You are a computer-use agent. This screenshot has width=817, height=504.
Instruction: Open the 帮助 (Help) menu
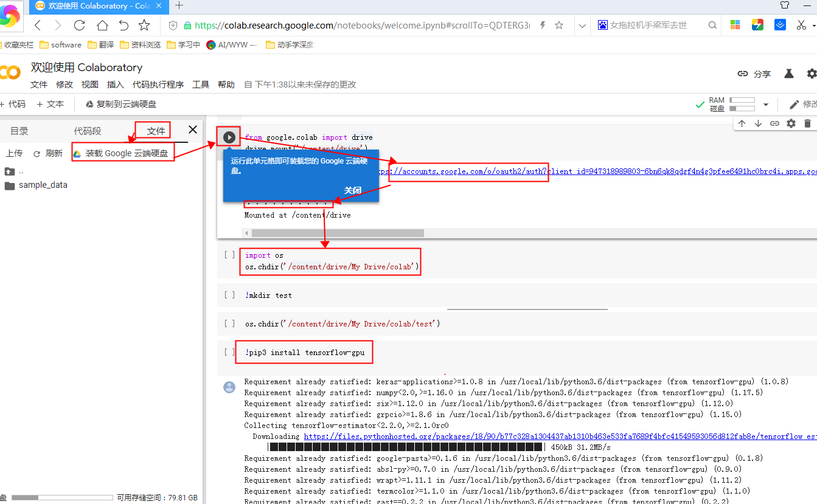226,85
